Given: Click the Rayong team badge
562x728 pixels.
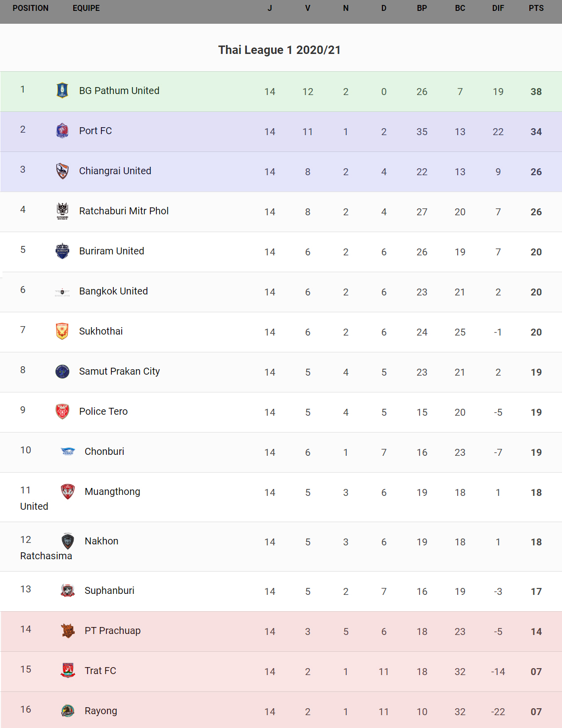Looking at the screenshot, I should tap(68, 711).
